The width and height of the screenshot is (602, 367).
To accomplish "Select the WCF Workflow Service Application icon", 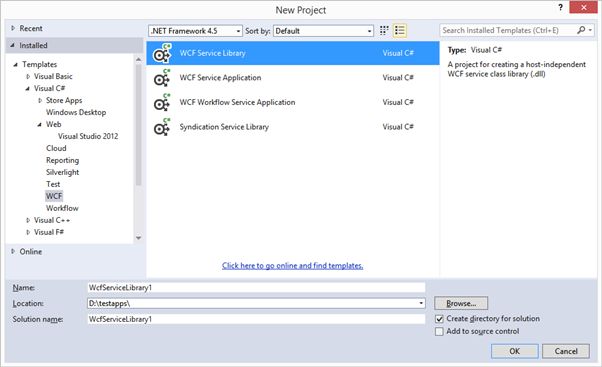I will point(162,102).
